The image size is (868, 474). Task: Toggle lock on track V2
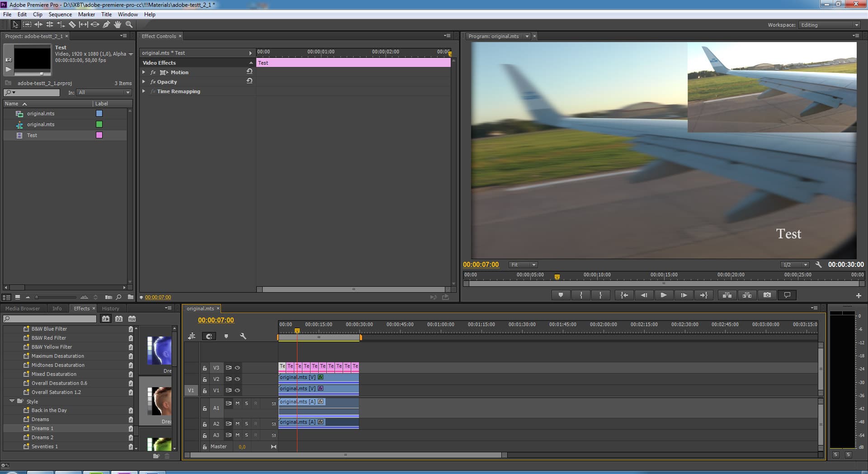coord(205,379)
